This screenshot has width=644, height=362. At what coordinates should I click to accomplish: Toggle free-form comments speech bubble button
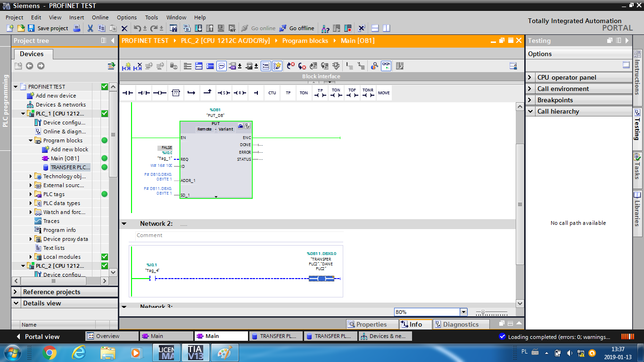pos(222,66)
